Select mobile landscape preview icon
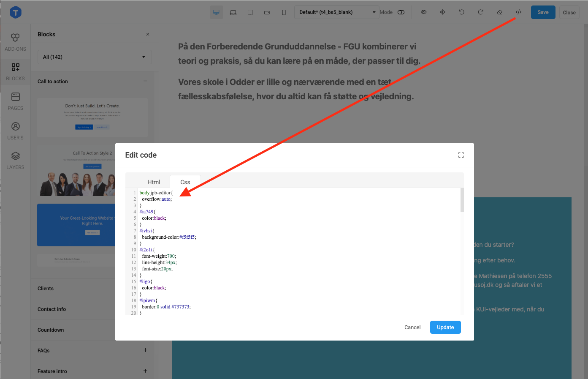588x379 pixels. pyautogui.click(x=267, y=12)
